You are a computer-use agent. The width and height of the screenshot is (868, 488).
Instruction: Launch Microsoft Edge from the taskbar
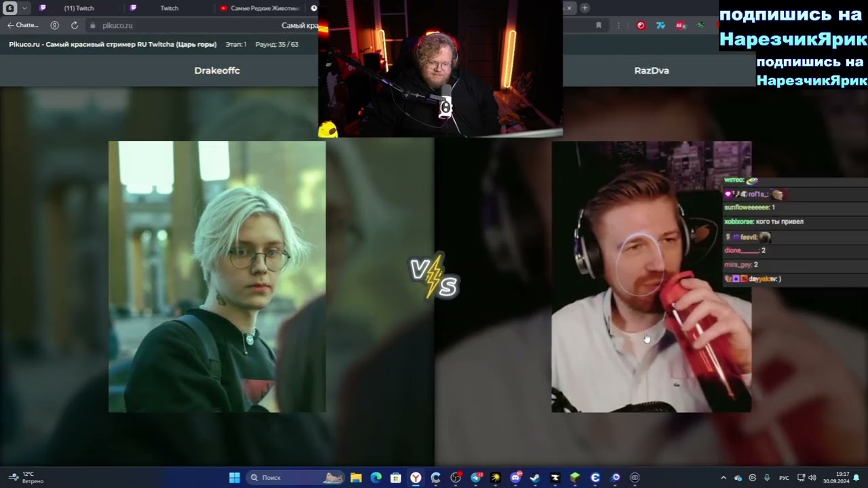coord(376,477)
